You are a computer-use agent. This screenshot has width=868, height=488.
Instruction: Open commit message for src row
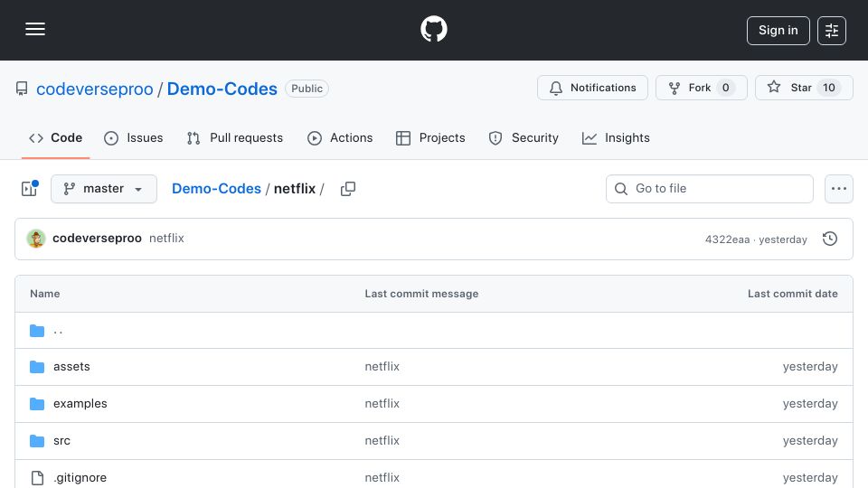(382, 440)
